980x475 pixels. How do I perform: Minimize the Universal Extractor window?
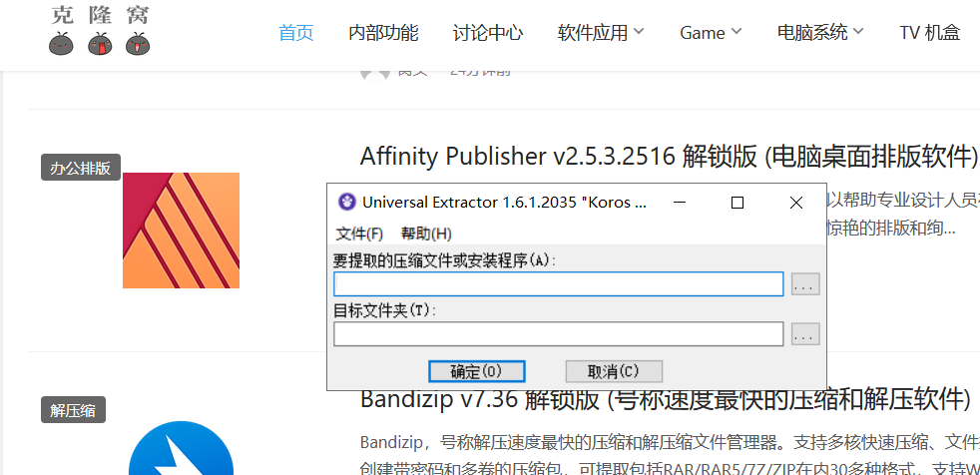click(680, 203)
